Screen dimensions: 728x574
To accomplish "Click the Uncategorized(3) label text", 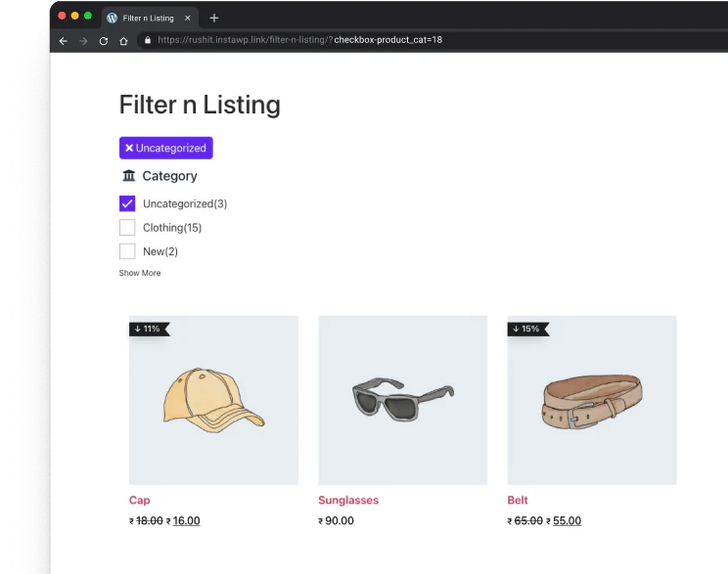I will [185, 203].
